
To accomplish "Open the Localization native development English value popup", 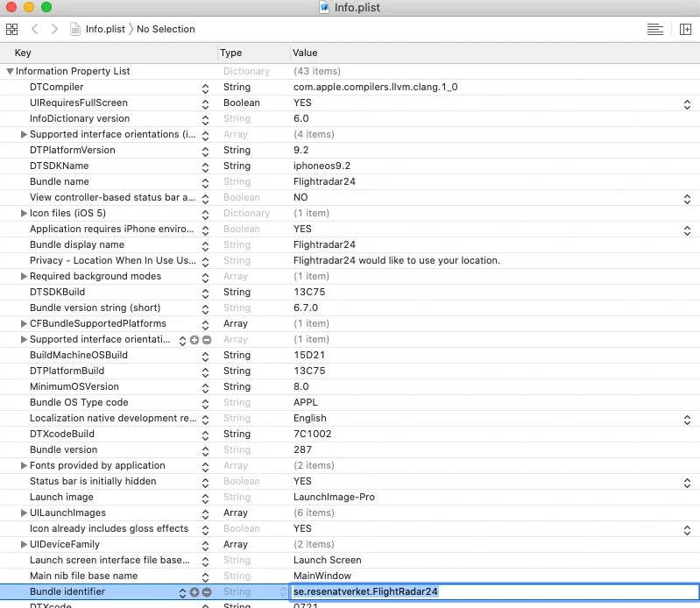I will point(687,420).
